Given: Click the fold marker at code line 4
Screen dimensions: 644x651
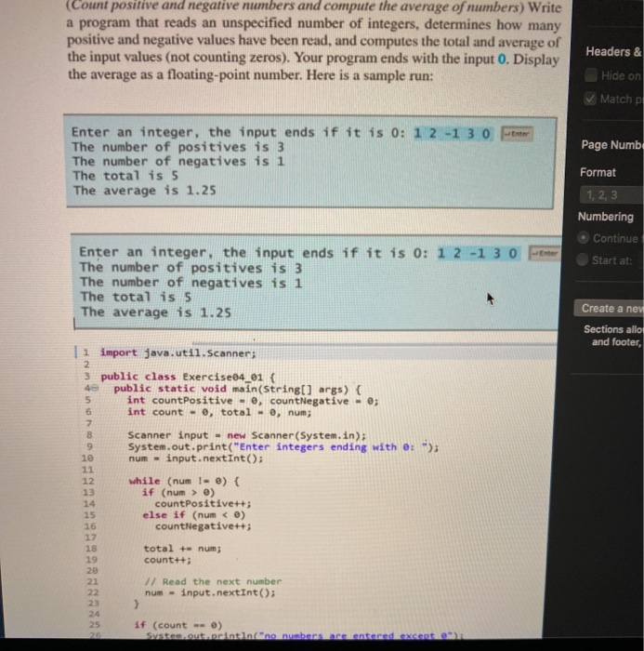Looking at the screenshot, I should [95, 388].
